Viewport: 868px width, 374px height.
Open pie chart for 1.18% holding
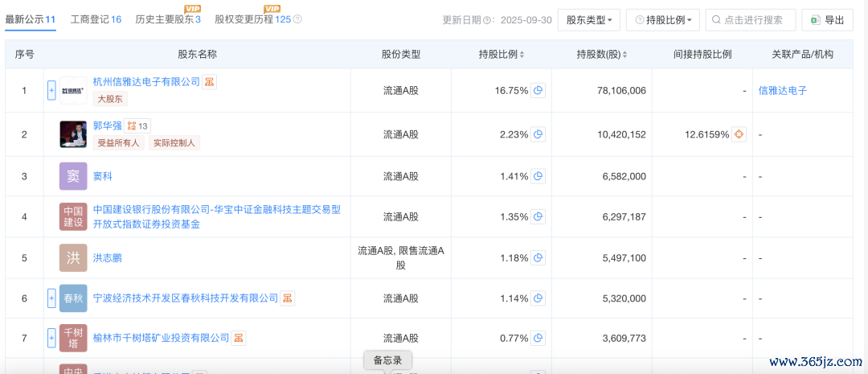click(x=538, y=257)
